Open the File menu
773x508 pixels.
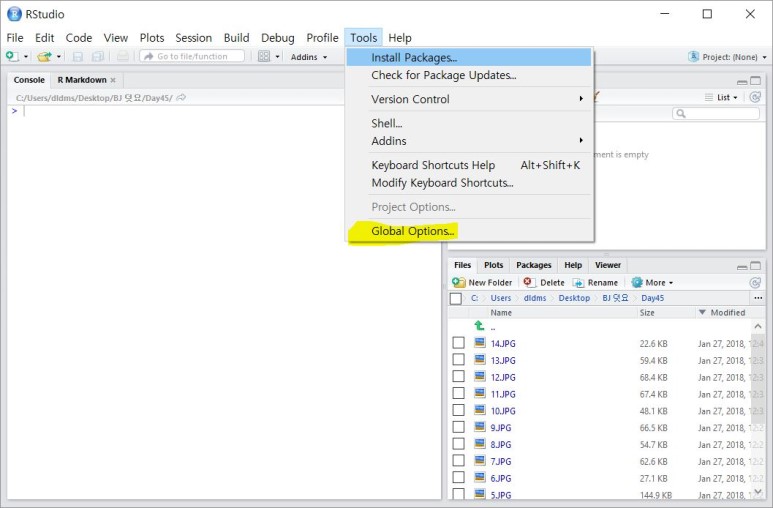point(15,38)
